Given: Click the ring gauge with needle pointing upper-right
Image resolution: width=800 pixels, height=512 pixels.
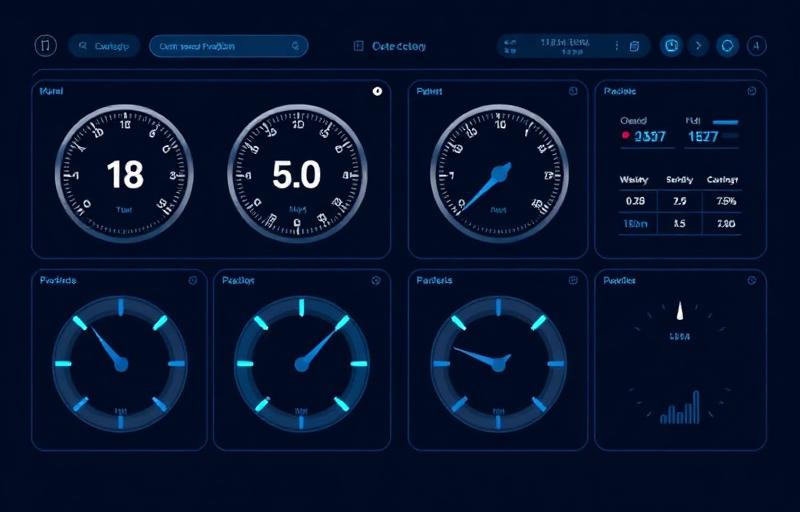Looking at the screenshot, I should coord(302,364).
